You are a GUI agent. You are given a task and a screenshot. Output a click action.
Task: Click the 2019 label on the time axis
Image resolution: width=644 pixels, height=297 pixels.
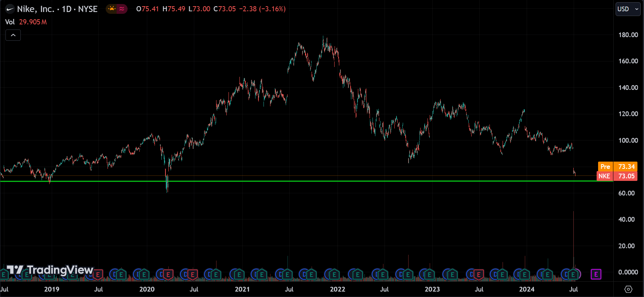52,289
